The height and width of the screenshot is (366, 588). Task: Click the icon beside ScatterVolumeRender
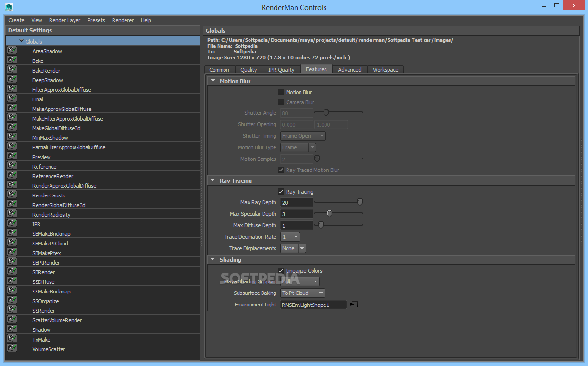pos(12,319)
